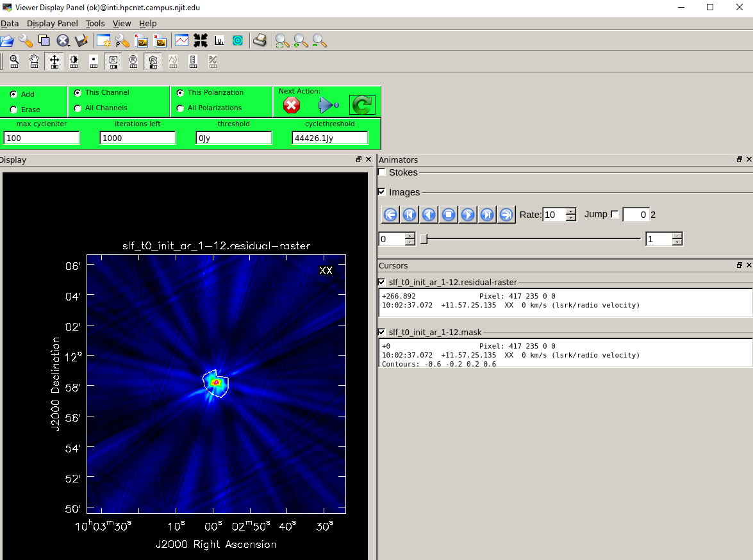Image resolution: width=753 pixels, height=560 pixels.
Task: Continue deconvolution with green circular arrow
Action: [x=362, y=105]
